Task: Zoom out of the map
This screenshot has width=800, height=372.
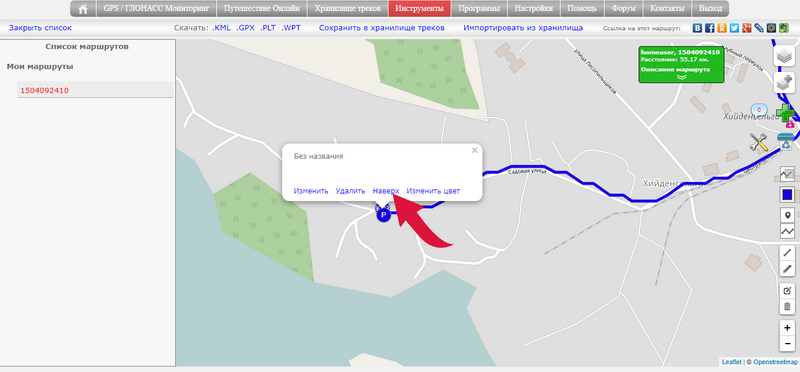Action: 788,343
